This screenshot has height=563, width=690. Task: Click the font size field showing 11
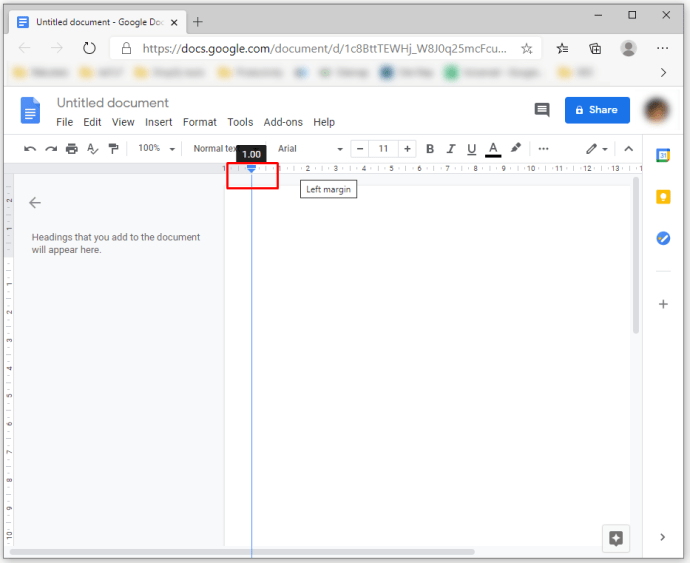click(x=383, y=149)
